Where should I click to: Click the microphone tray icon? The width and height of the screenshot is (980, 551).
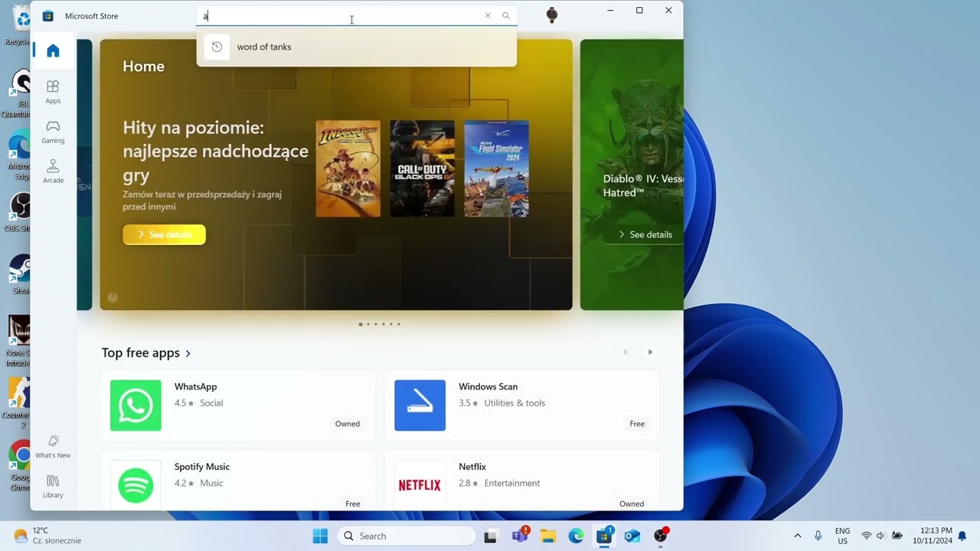click(x=818, y=536)
